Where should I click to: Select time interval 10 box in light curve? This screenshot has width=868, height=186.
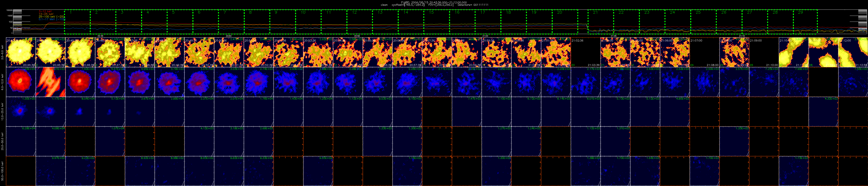(308, 22)
